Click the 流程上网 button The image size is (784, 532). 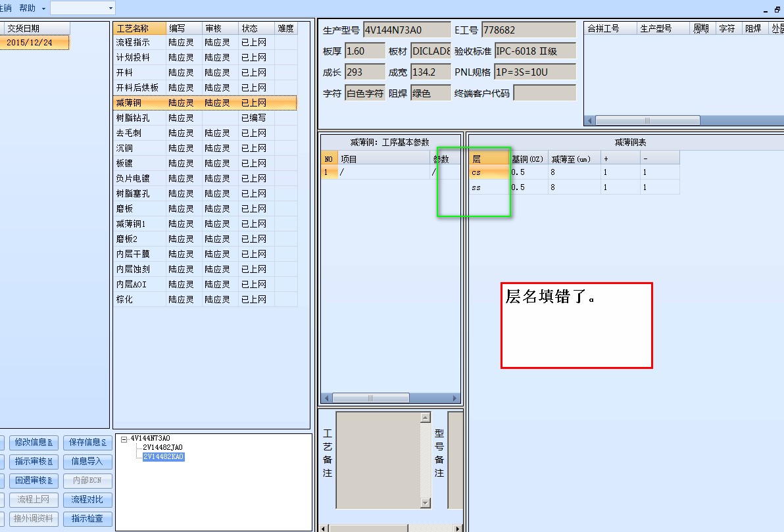(34, 500)
